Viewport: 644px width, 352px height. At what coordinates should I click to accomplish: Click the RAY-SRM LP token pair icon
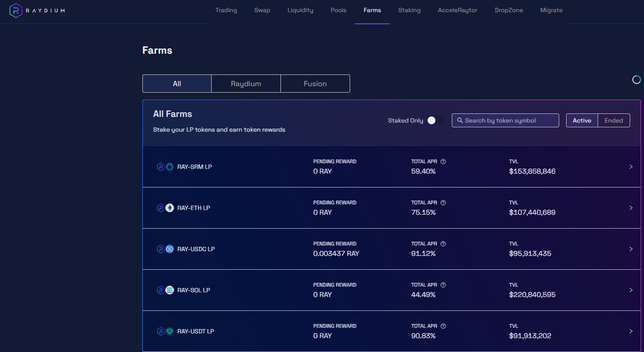pos(165,167)
